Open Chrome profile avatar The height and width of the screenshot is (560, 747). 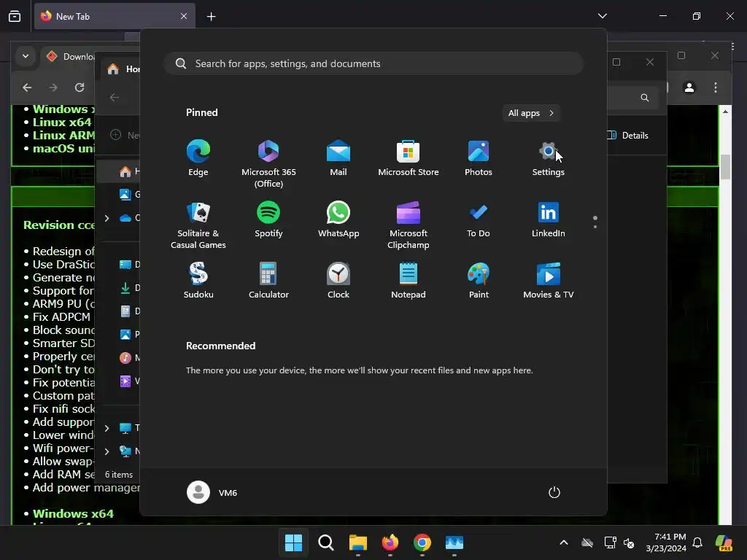tap(689, 87)
